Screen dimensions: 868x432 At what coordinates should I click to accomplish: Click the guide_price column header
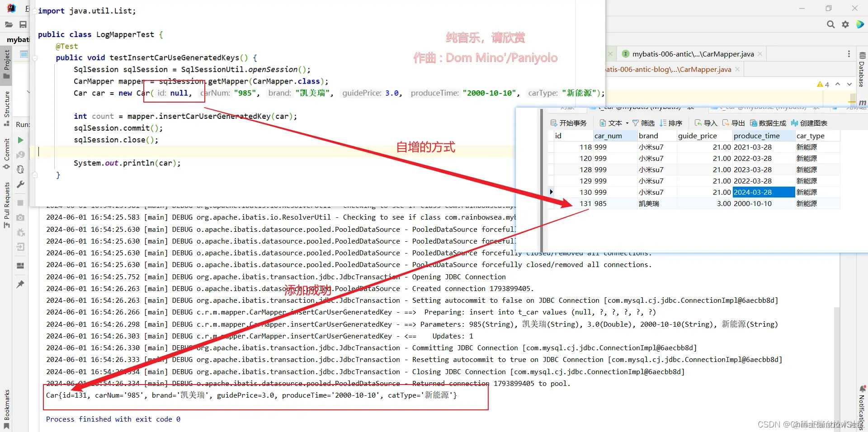click(x=704, y=136)
